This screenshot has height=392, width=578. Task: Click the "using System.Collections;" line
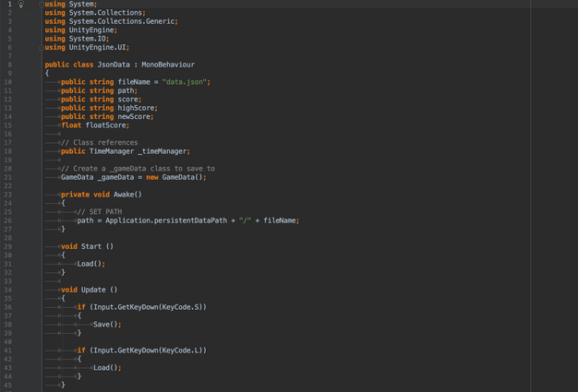[95, 13]
